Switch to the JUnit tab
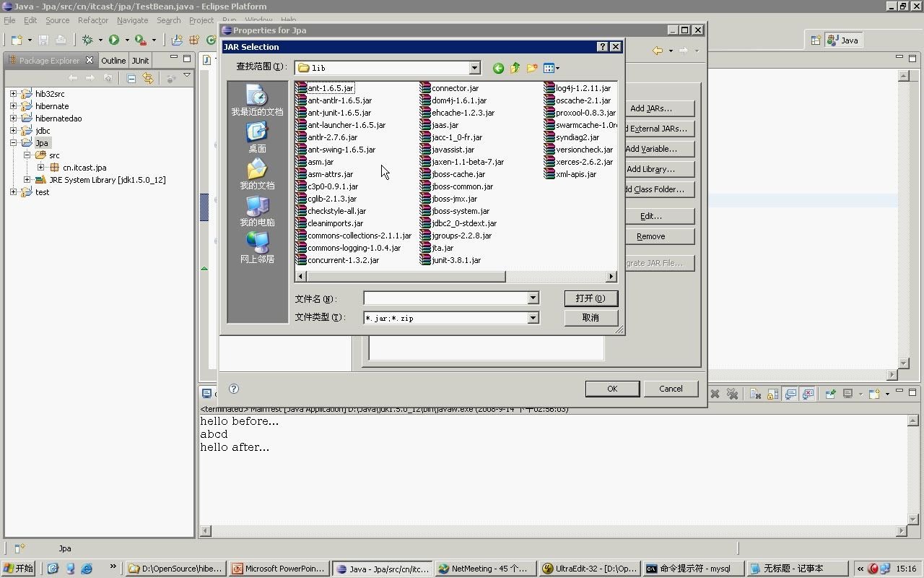 point(140,61)
